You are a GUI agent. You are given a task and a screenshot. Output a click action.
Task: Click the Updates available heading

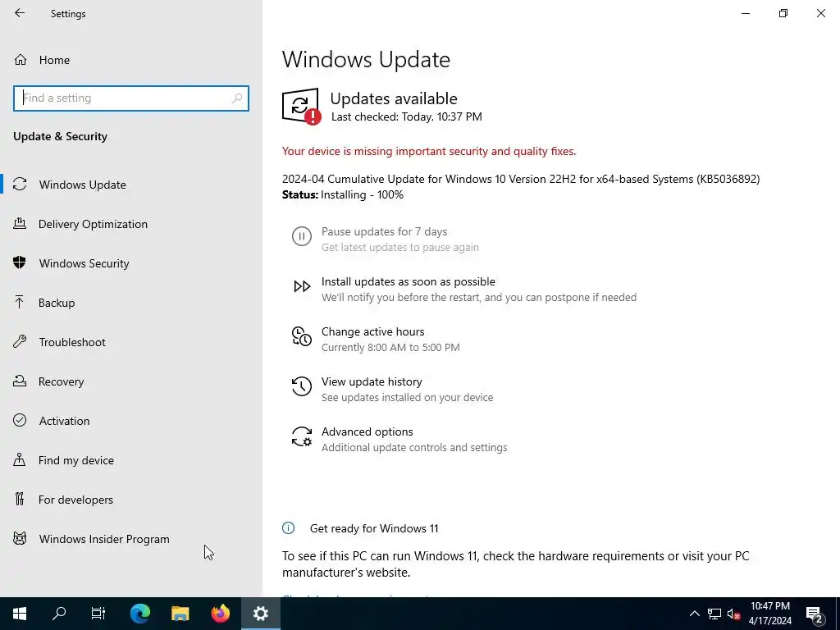394,98
